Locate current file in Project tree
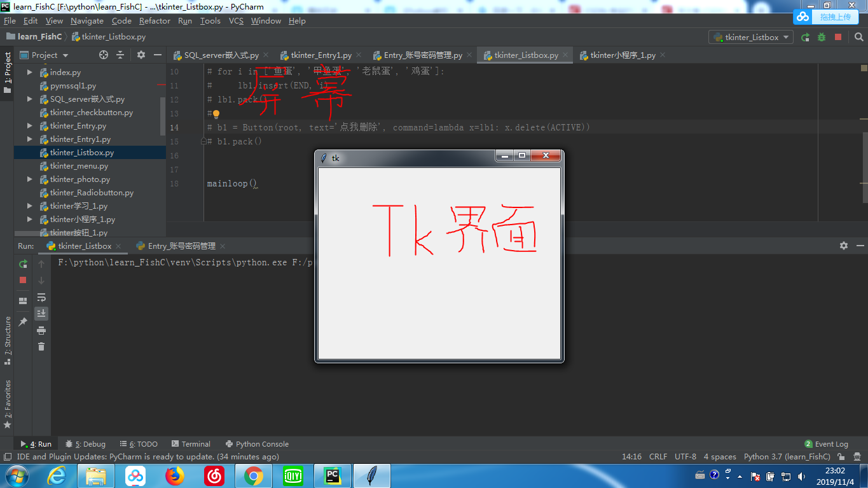The height and width of the screenshot is (488, 868). click(x=104, y=55)
